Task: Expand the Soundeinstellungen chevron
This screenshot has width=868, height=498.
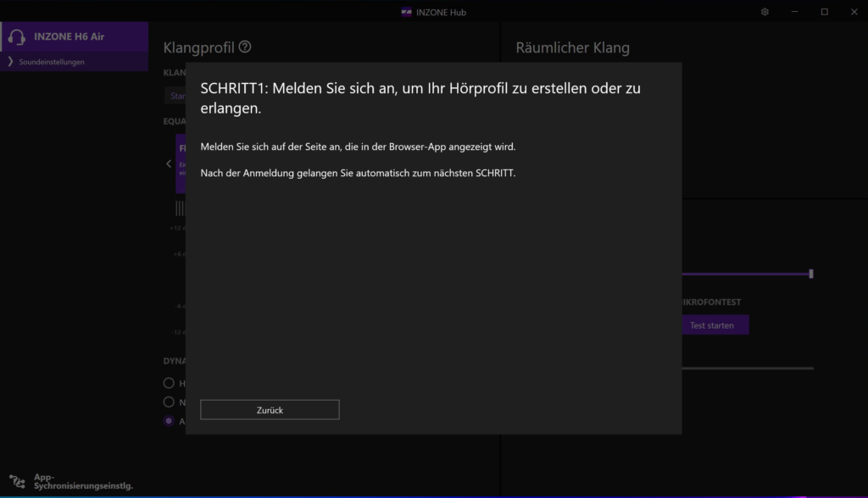Action: point(10,62)
